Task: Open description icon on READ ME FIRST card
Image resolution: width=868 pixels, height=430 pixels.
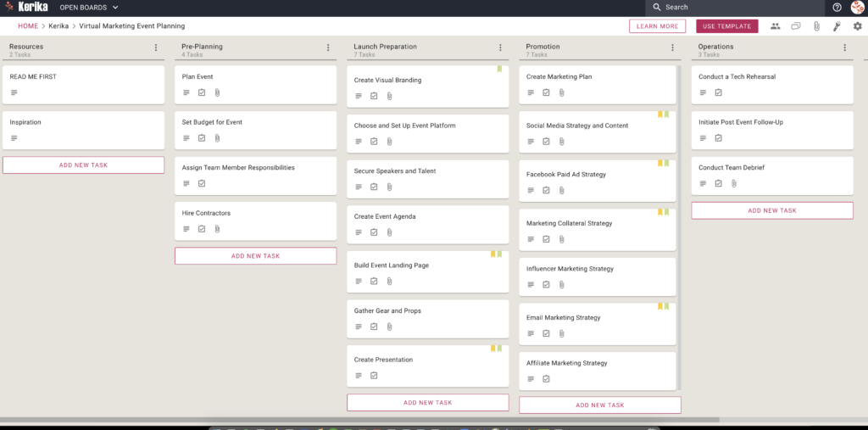Action: [14, 92]
